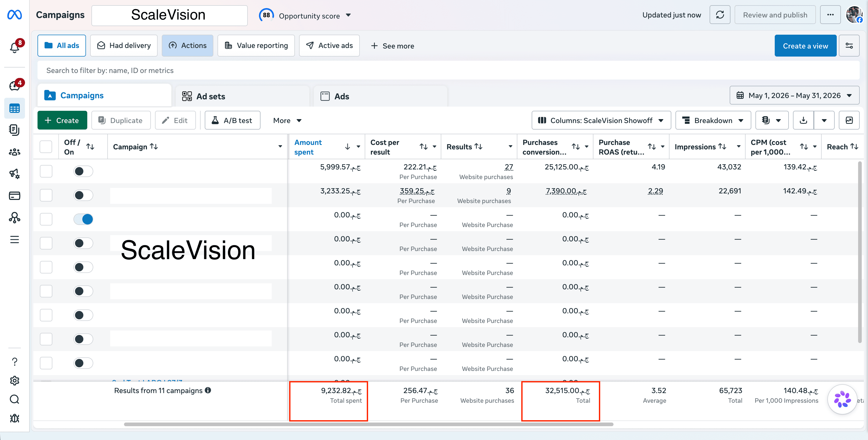The width and height of the screenshot is (868, 440).
Task: Open Results column header dropdown caret
Action: pos(510,147)
